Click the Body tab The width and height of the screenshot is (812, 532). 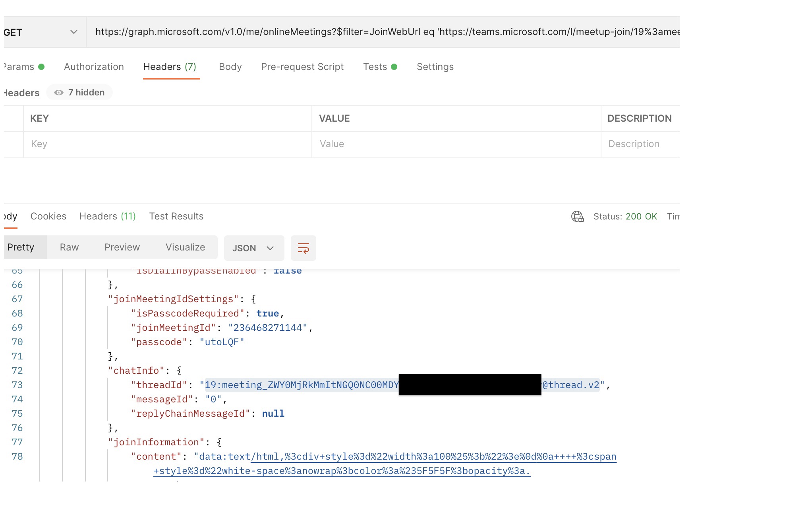click(x=231, y=66)
